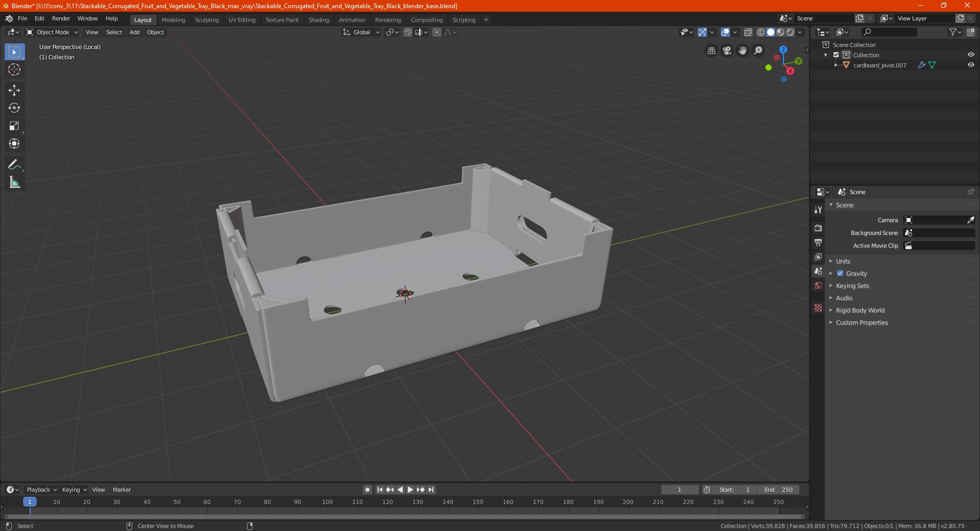Switch to the UV Editing workspace tab
Screen dimensions: 980x531
[242, 20]
